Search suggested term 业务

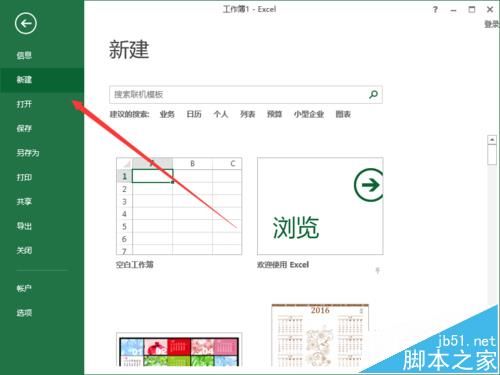(x=167, y=114)
